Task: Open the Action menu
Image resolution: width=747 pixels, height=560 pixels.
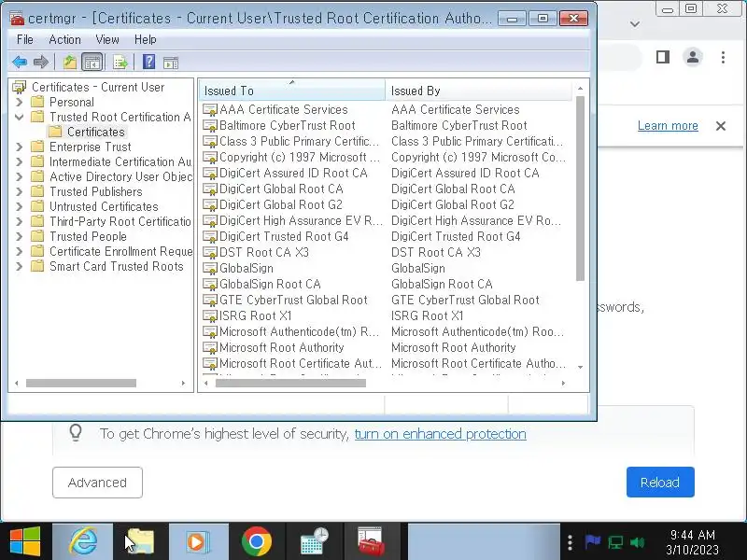Action: [64, 39]
